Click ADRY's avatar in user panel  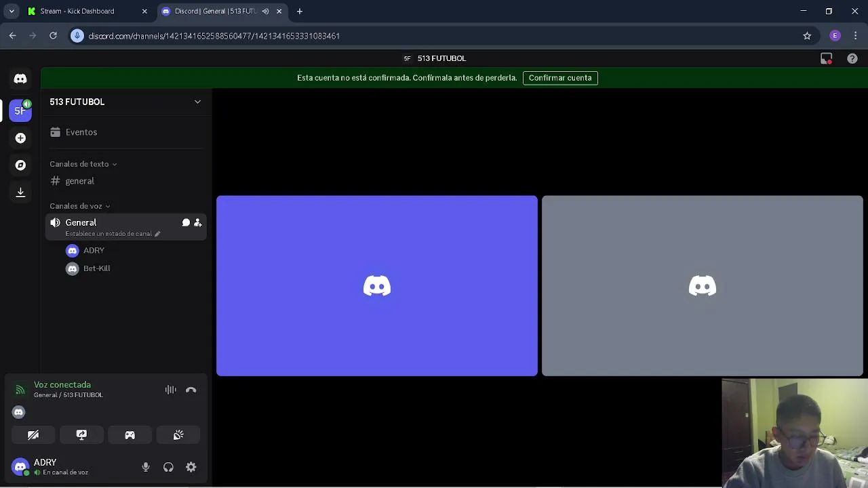(x=20, y=467)
